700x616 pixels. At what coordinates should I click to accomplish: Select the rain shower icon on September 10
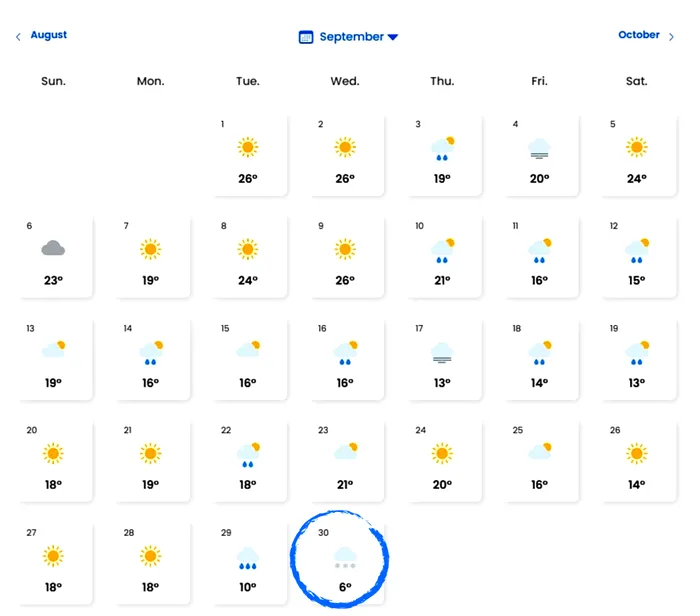point(442,250)
